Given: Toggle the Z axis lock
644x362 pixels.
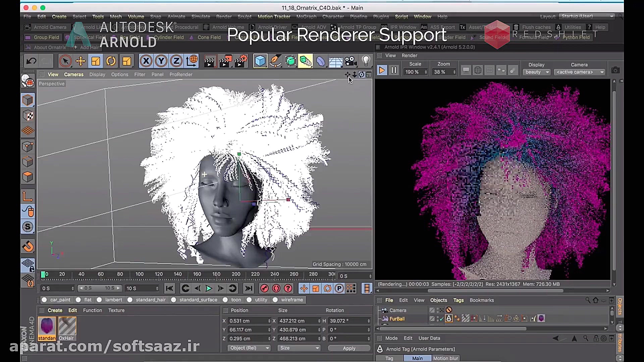Looking at the screenshot, I should [x=176, y=61].
